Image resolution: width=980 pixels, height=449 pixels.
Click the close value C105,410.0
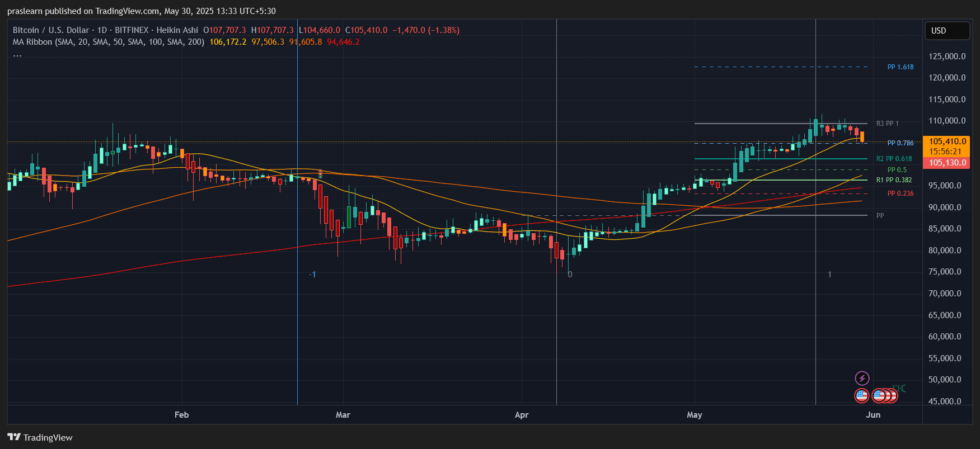pyautogui.click(x=366, y=30)
